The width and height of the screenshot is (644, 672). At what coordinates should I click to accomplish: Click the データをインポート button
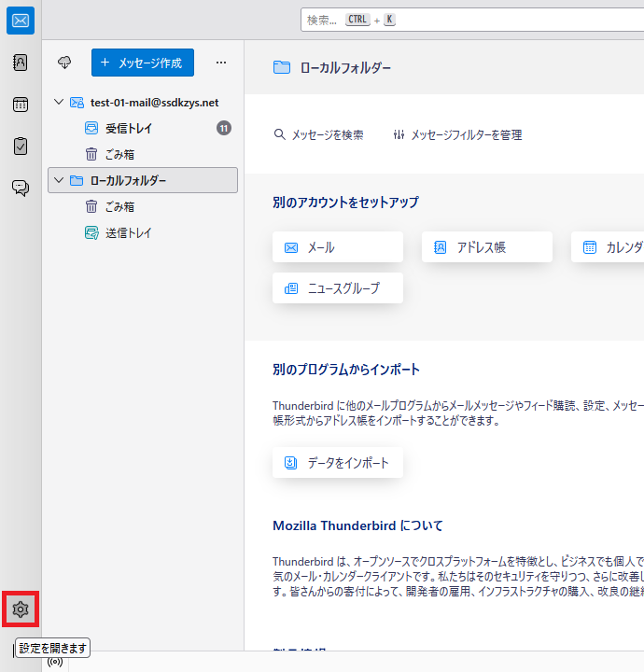click(x=338, y=463)
